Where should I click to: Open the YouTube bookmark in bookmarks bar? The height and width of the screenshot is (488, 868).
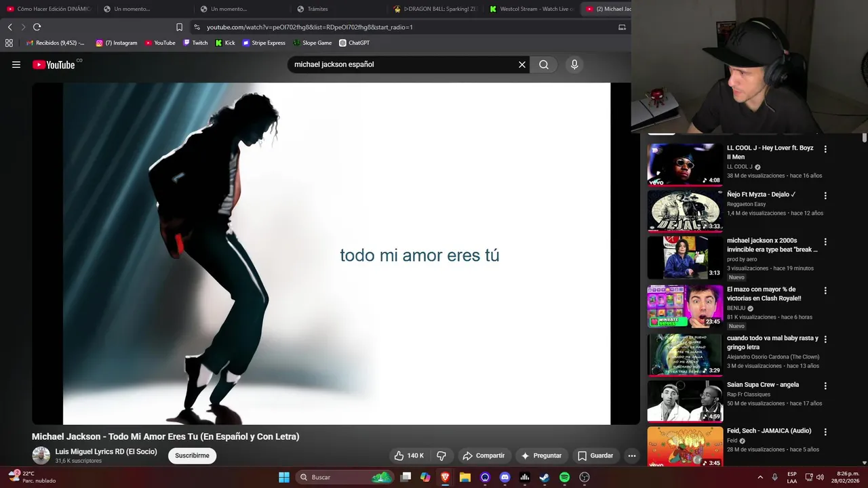point(160,43)
